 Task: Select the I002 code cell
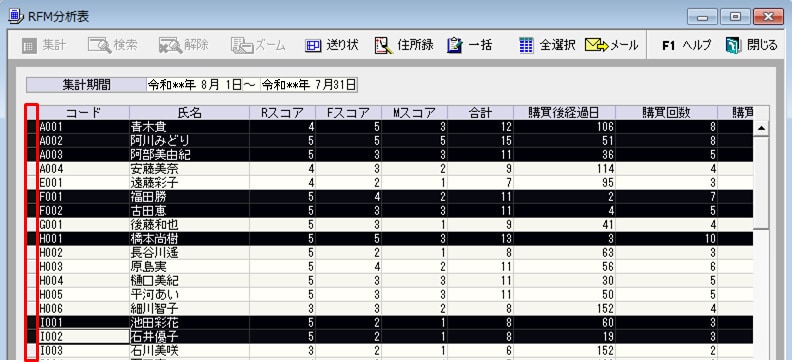pyautogui.click(x=84, y=336)
